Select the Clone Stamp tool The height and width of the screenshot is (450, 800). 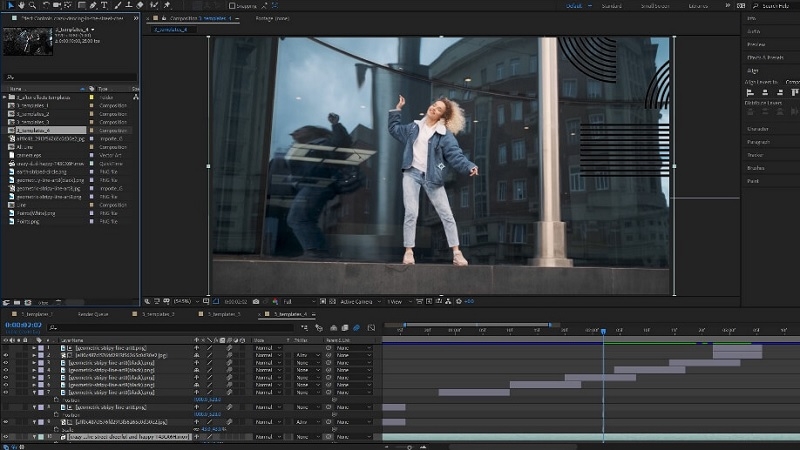[129, 5]
